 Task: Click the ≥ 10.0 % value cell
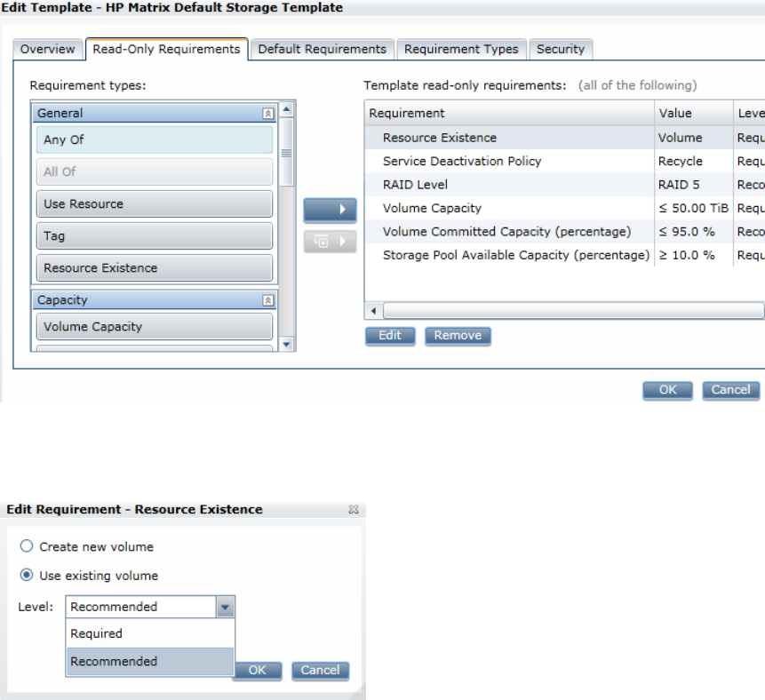(x=693, y=255)
